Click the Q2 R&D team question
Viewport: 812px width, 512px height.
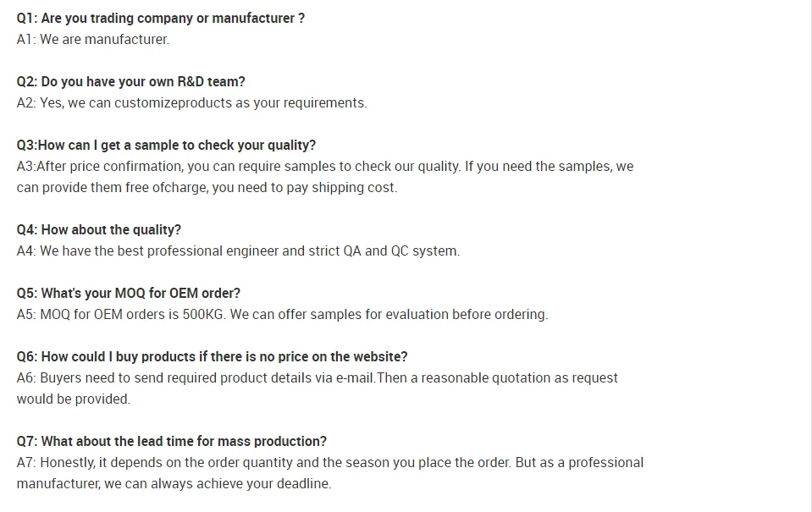point(131,81)
